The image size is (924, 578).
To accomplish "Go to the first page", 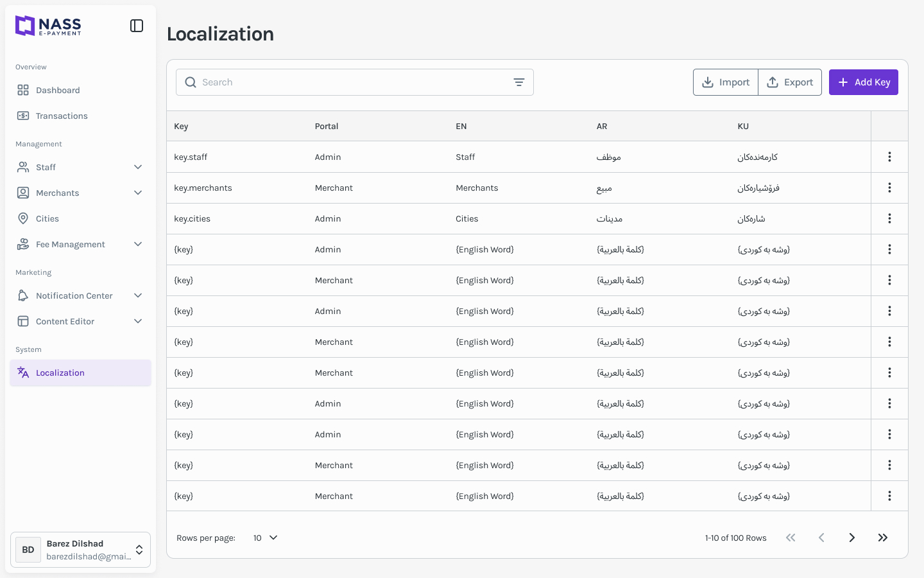I will point(791,538).
